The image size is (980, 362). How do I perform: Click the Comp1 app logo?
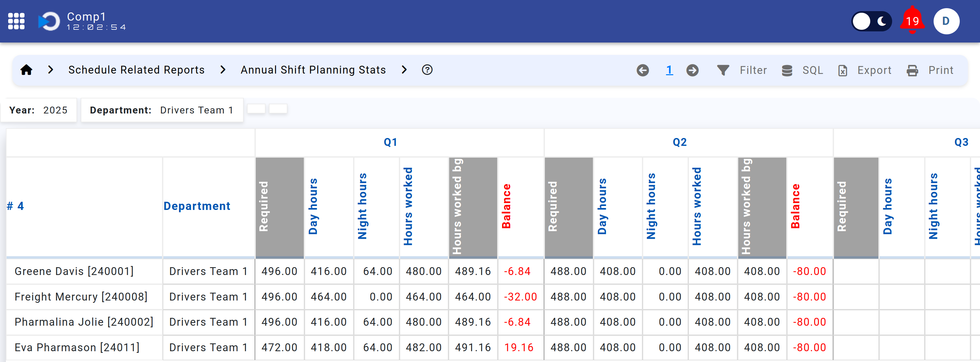49,21
